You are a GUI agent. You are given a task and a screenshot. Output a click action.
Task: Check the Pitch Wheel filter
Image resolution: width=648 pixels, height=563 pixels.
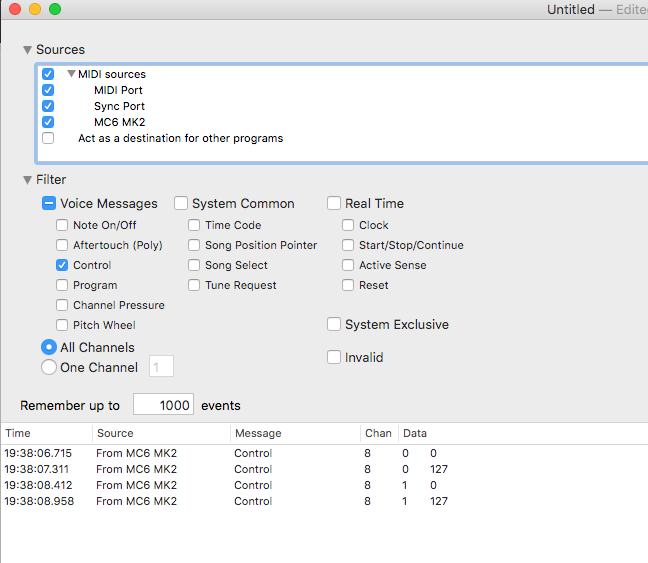point(62,325)
